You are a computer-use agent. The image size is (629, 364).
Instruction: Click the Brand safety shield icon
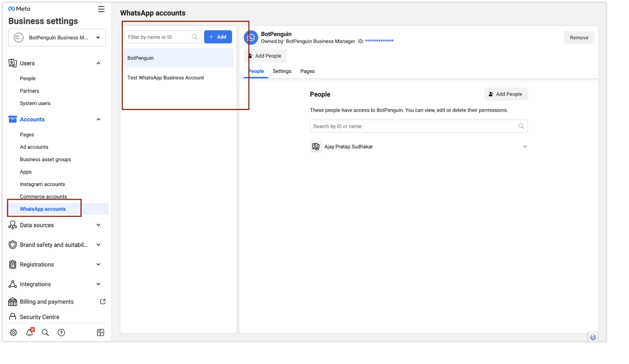click(x=12, y=245)
